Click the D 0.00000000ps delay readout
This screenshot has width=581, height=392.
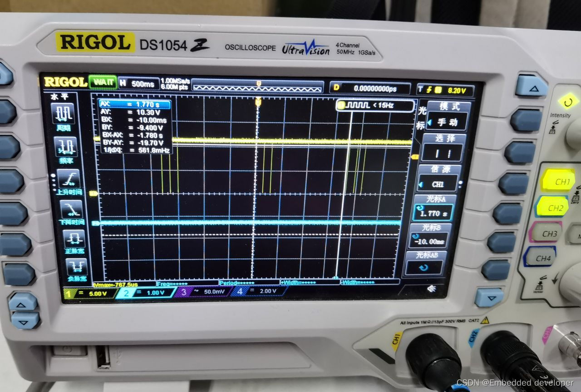(370, 88)
